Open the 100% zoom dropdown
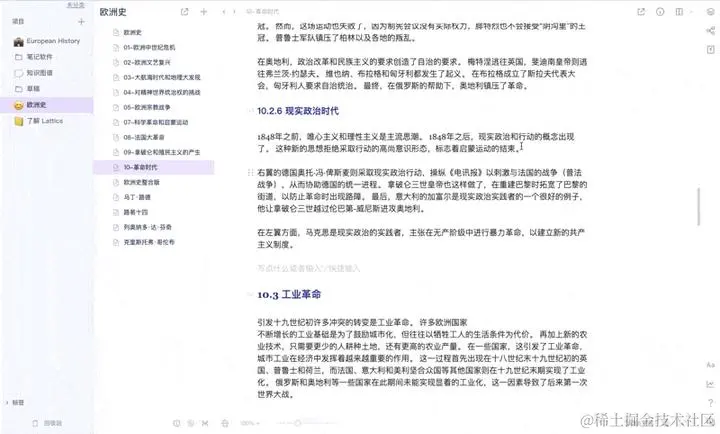 coord(249,423)
